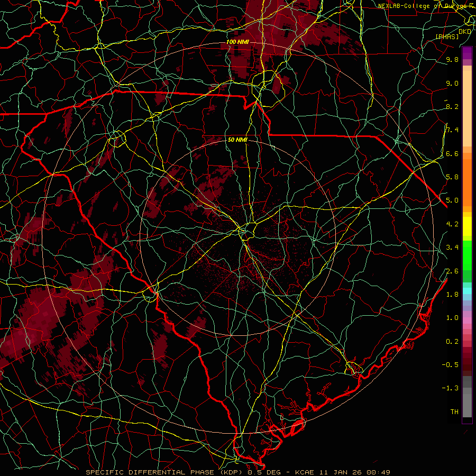476x476 pixels.
Task: Click the 1.8 value on the KDP scale
Action: pyautogui.click(x=452, y=295)
